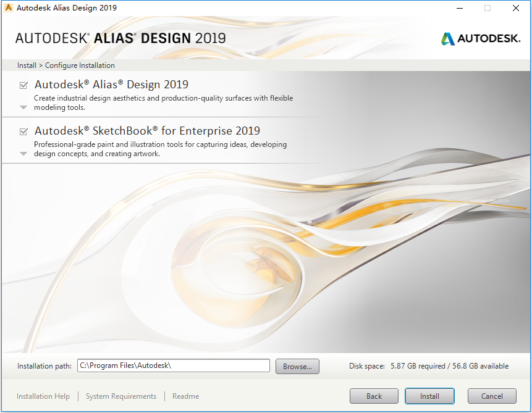Click the Install button
This screenshot has height=413, width=532.
click(x=429, y=396)
